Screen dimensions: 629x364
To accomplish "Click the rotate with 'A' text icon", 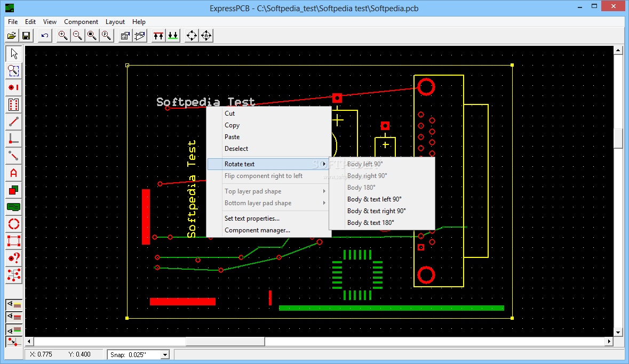I will pos(206,36).
